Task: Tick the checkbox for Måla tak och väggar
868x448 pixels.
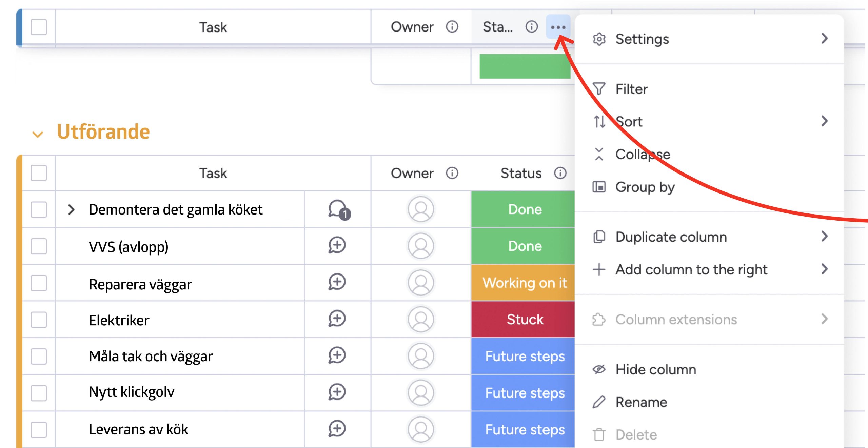Action: pyautogui.click(x=39, y=356)
